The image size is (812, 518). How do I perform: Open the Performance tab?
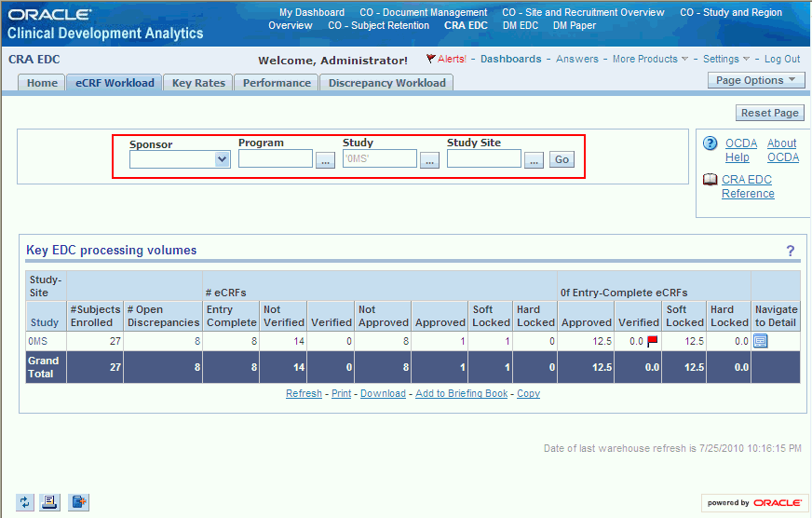[277, 83]
